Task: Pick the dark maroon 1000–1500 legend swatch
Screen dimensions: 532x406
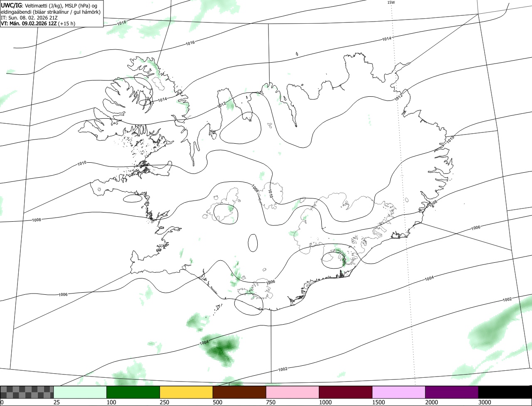Action: point(345,392)
